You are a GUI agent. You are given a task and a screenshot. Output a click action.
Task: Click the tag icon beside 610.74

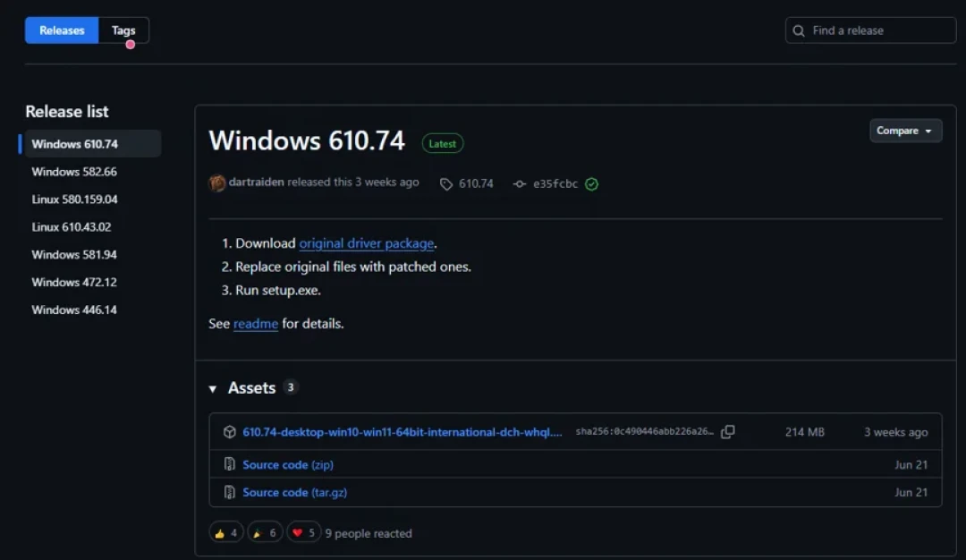[446, 184]
